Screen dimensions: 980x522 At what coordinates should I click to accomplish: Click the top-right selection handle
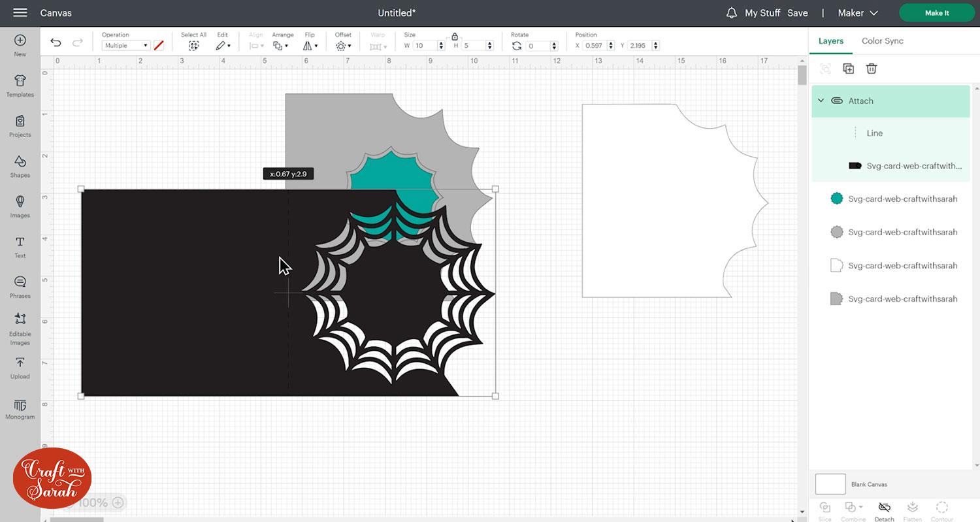(x=495, y=189)
